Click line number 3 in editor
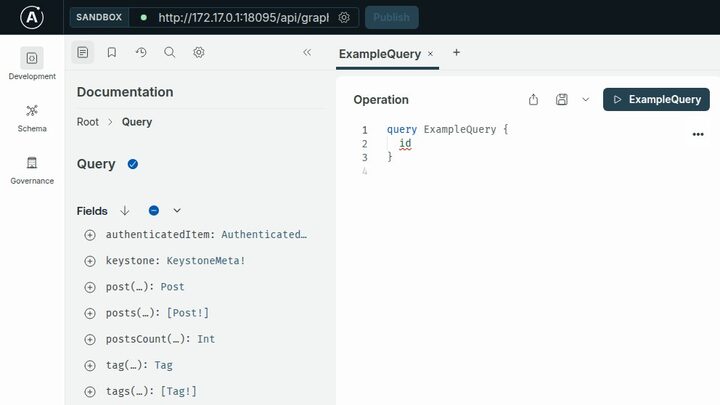Image resolution: width=720 pixels, height=405 pixels. click(365, 158)
